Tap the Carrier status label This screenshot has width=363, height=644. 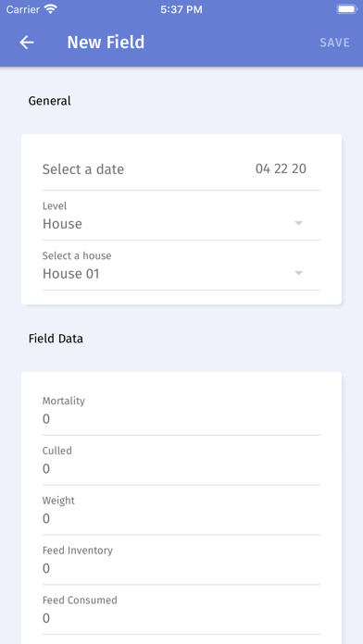point(23,9)
